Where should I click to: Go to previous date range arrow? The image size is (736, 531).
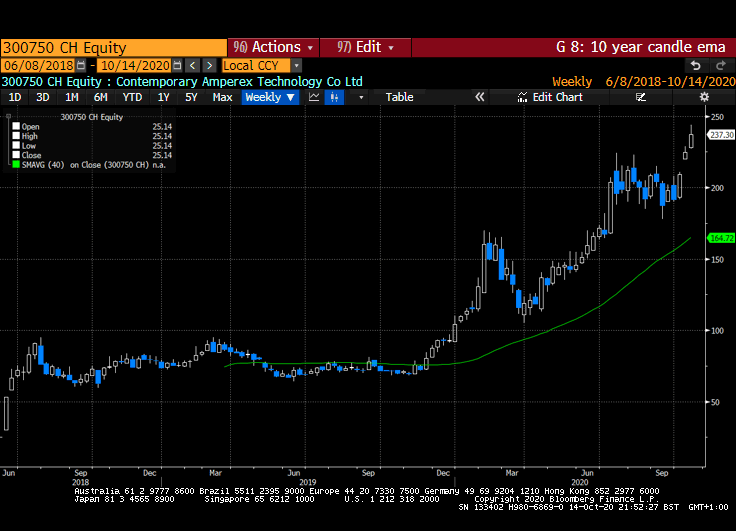(x=192, y=65)
